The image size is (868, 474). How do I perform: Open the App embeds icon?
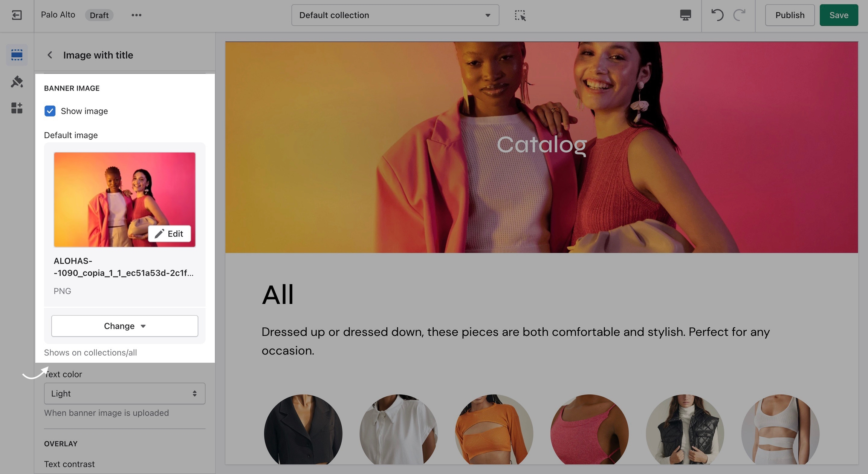[x=17, y=108]
